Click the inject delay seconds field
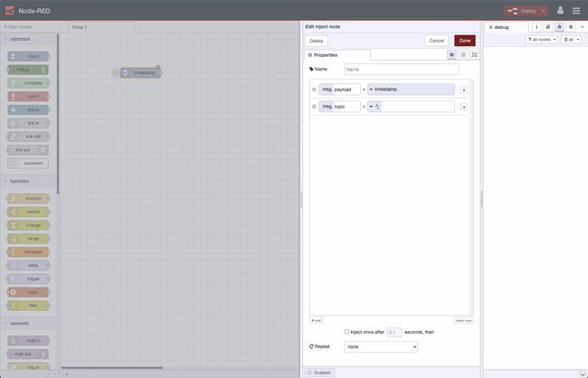 pos(394,332)
